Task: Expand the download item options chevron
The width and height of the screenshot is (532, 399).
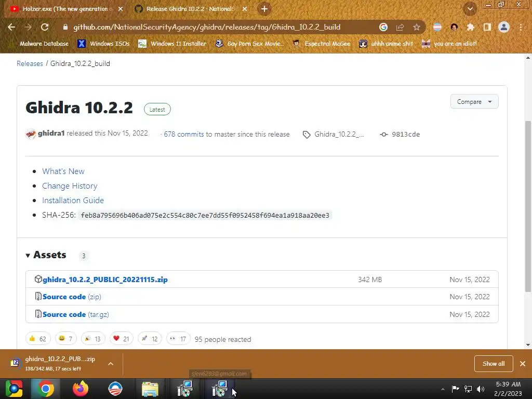Action: click(x=111, y=364)
